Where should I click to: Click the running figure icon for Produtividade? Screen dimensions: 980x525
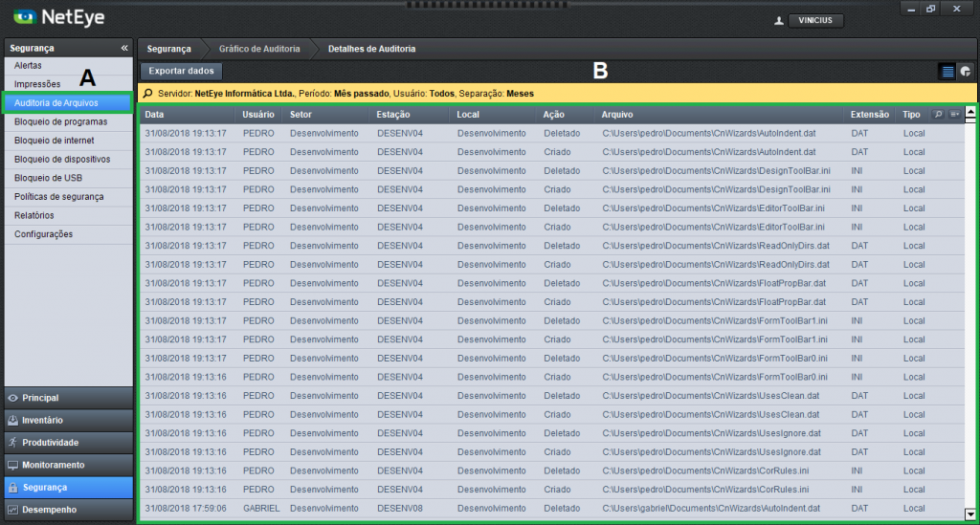pos(12,442)
